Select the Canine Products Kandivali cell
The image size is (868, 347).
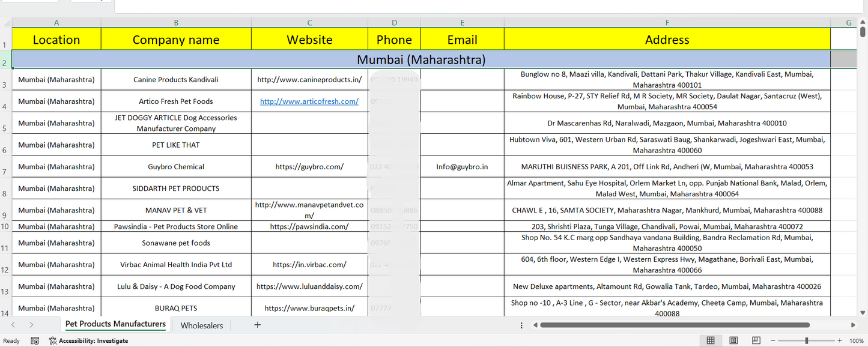tap(176, 79)
